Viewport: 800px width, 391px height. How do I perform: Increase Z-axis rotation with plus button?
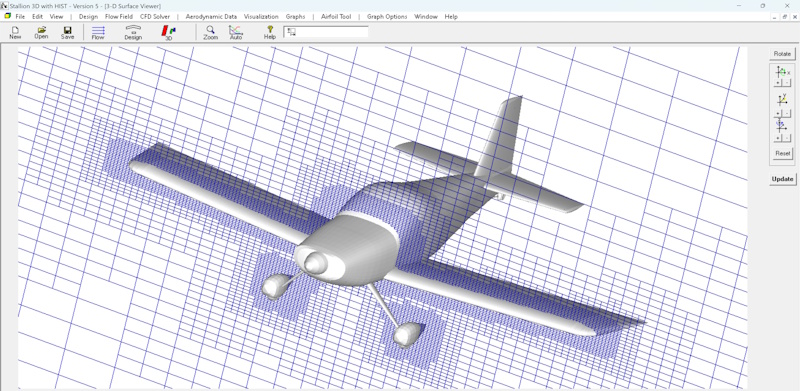tap(778, 138)
